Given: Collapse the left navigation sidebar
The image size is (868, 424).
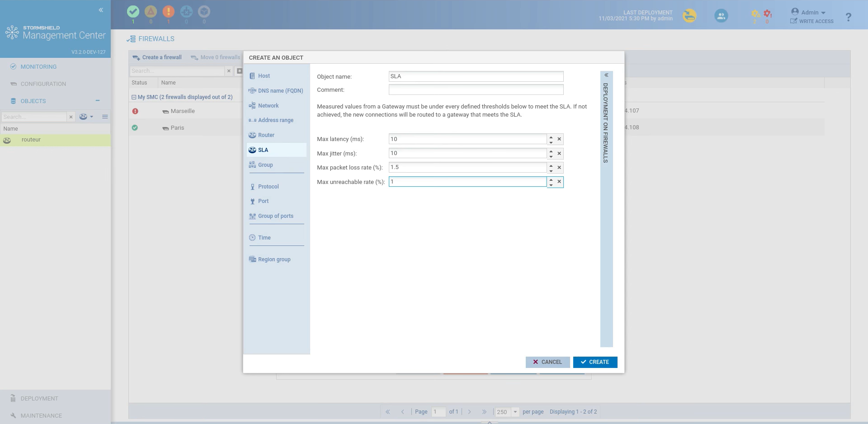Looking at the screenshot, I should point(101,10).
